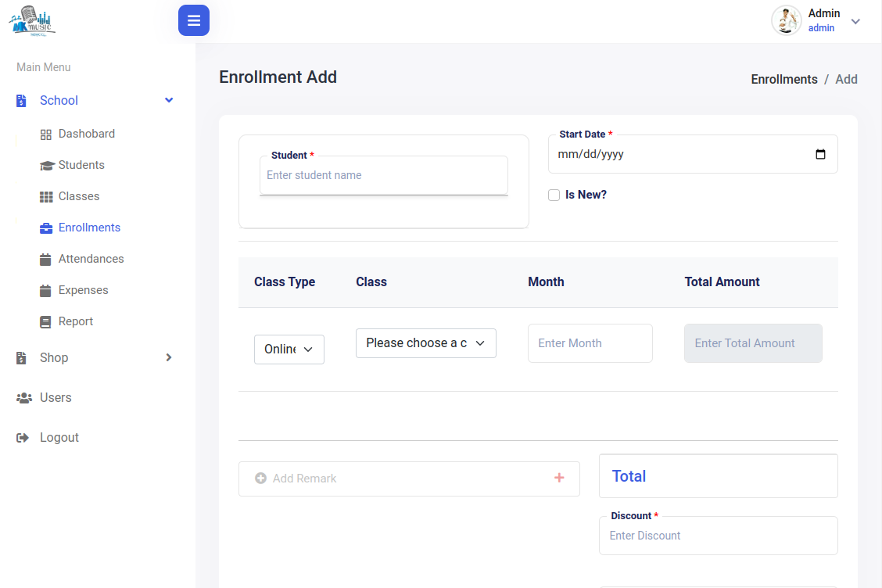This screenshot has height=588, width=882.
Task: Expand the Shop menu section
Action: pyautogui.click(x=169, y=357)
